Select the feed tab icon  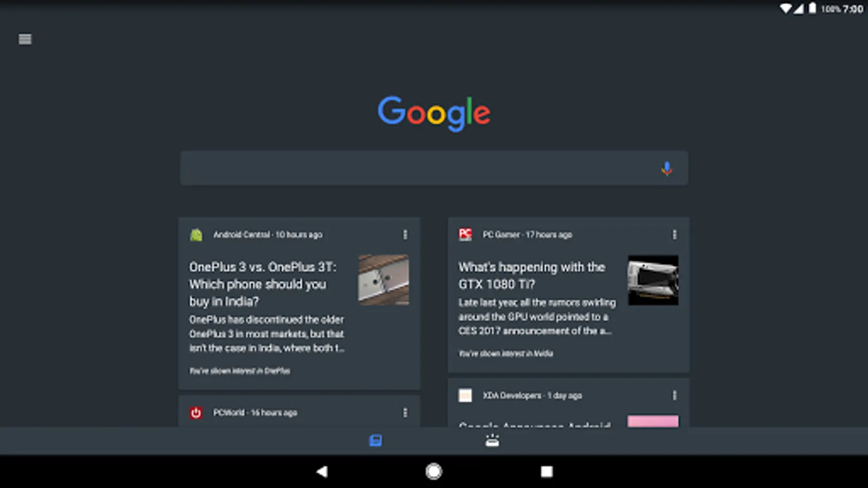(375, 440)
